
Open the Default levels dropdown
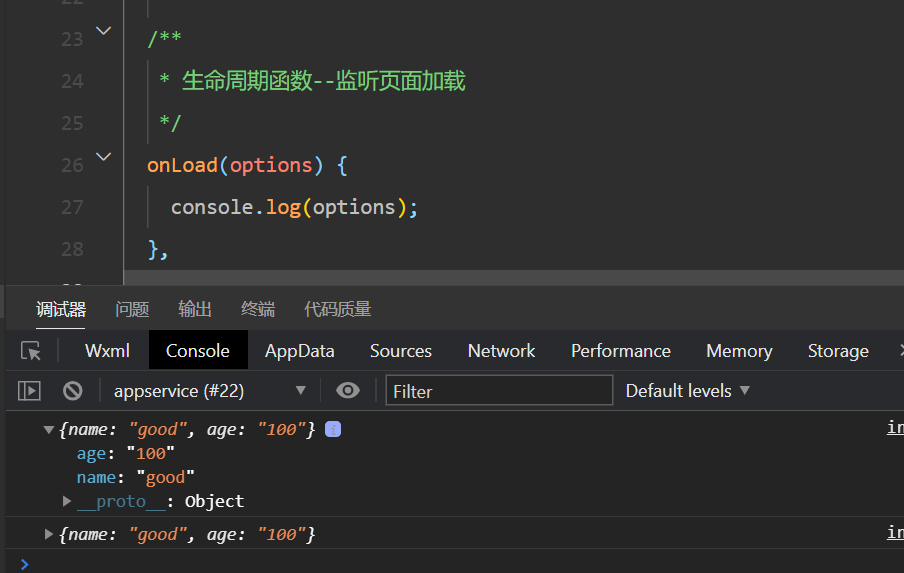tap(687, 391)
